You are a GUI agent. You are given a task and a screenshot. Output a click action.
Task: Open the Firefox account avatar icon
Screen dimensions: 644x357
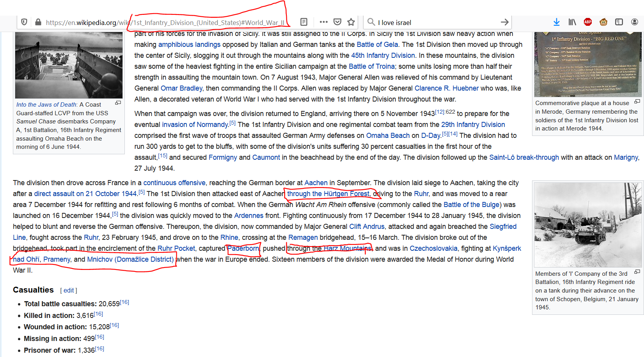tap(635, 22)
